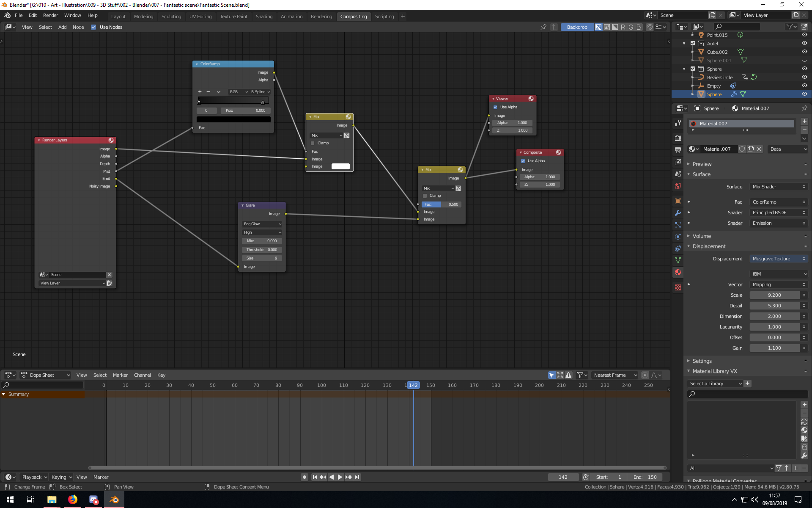
Task: Click play animation button in timeline
Action: coord(340,477)
